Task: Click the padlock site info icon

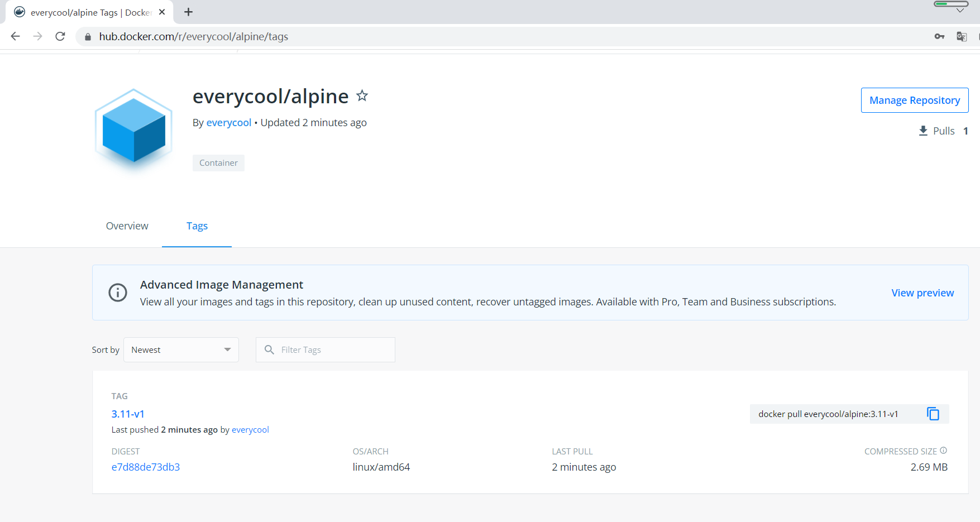Action: point(88,37)
